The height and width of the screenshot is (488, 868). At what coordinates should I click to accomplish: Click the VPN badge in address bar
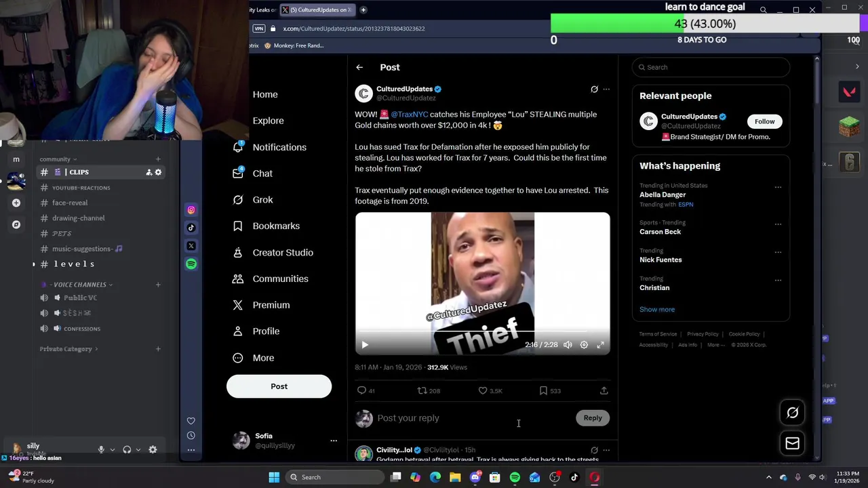coord(258,28)
